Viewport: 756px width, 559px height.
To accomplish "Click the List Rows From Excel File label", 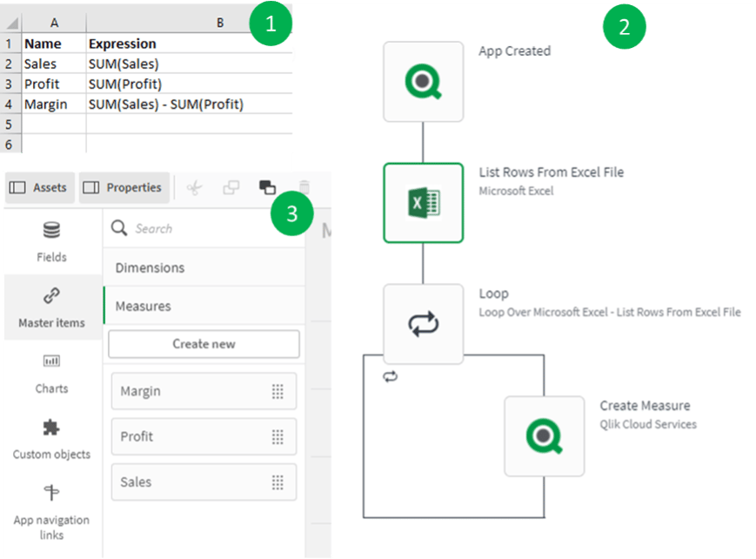I will click(x=551, y=172).
